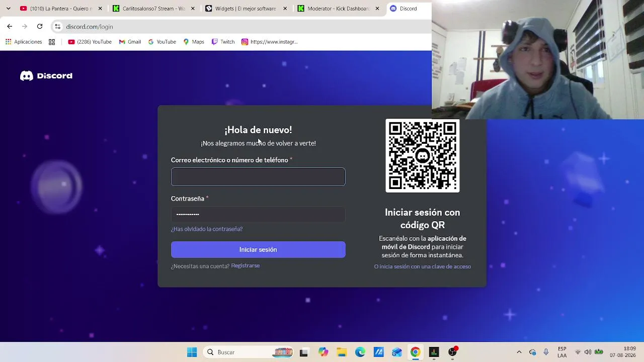
Task: Click the 'Registrarse' link
Action: (246, 265)
